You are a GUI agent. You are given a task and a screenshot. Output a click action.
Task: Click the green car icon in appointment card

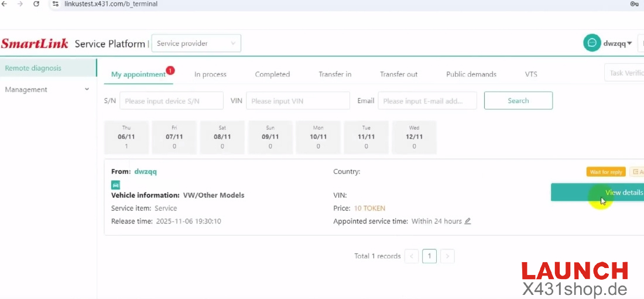(116, 185)
